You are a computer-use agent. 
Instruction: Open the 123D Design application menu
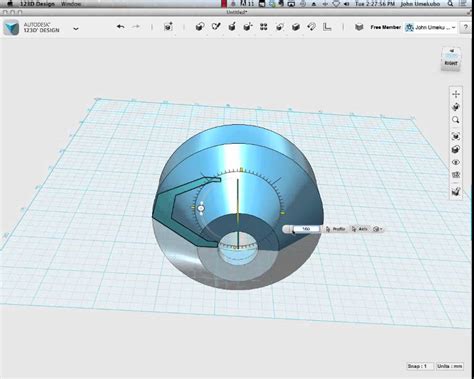click(x=37, y=4)
